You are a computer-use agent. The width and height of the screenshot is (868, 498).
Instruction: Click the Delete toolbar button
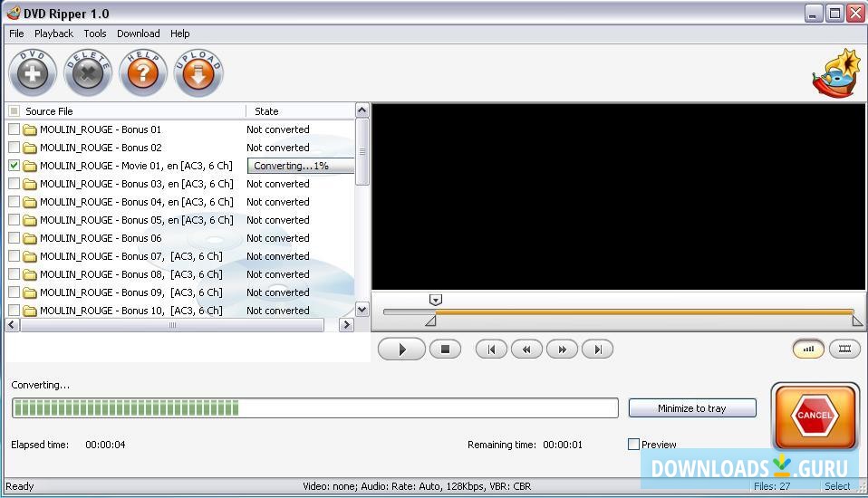(88, 73)
